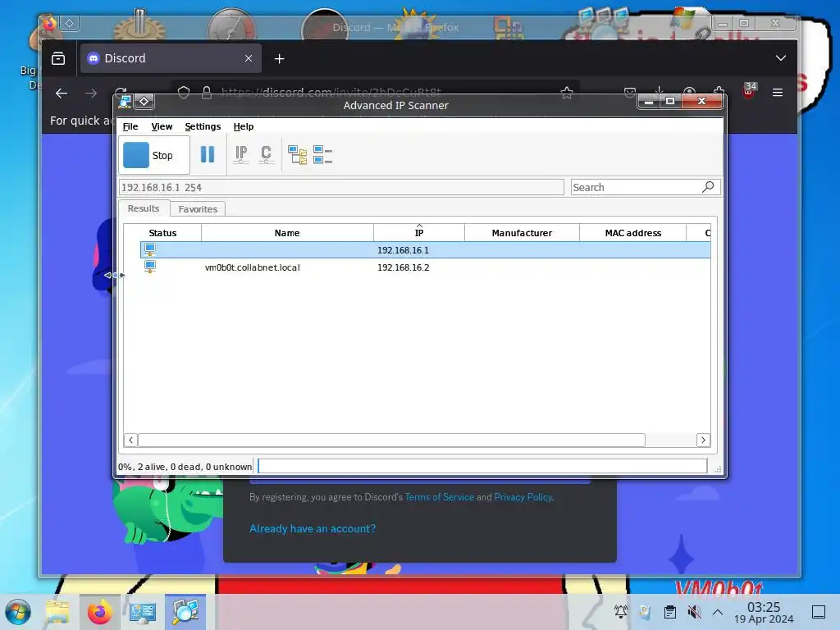
Task: Sort by Manufacturer column
Action: (x=522, y=232)
